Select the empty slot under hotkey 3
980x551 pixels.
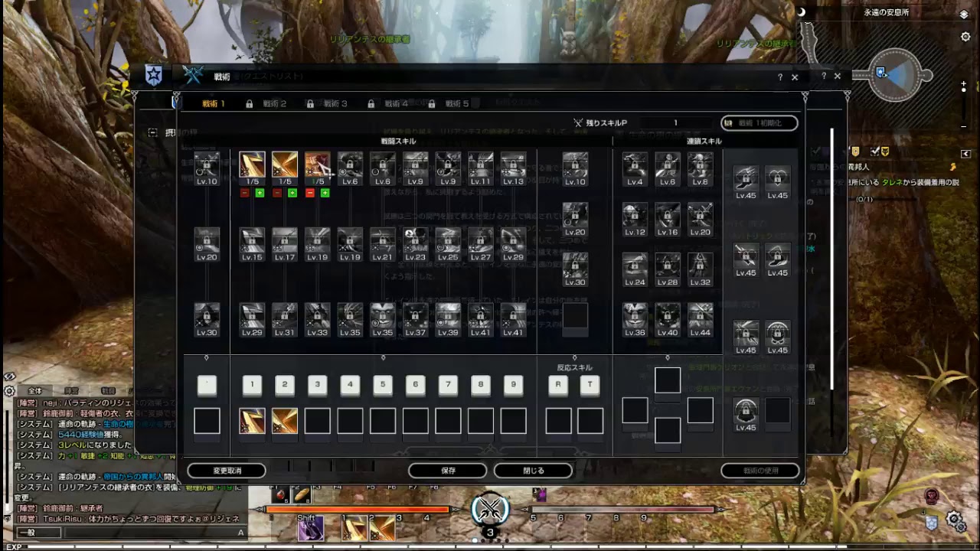coord(318,421)
